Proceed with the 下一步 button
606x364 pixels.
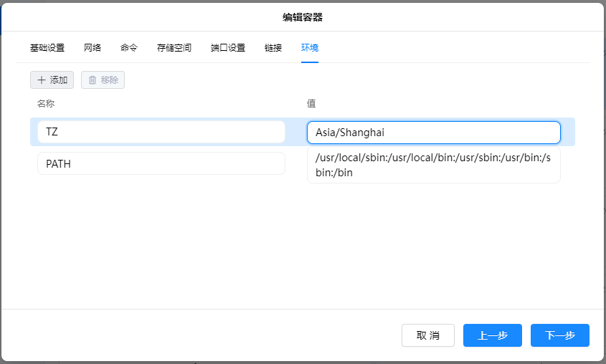560,335
